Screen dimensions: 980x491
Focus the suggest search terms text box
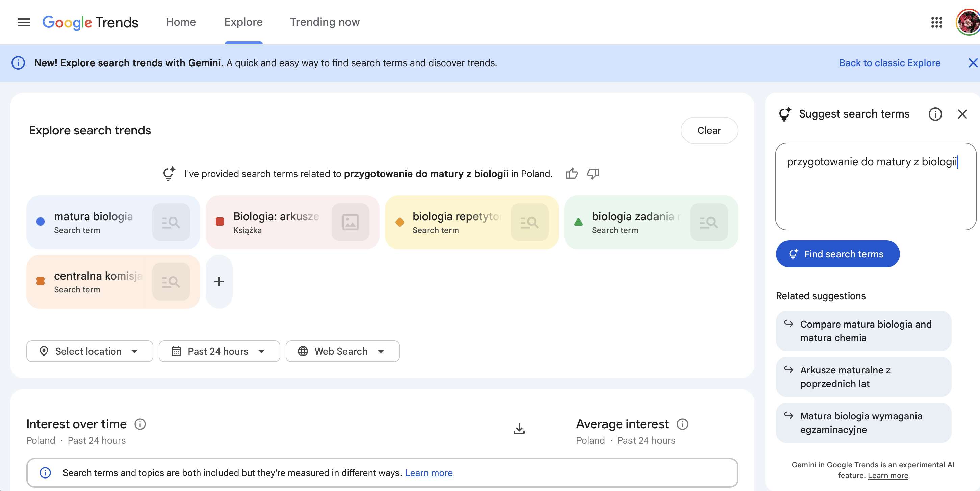tap(875, 186)
